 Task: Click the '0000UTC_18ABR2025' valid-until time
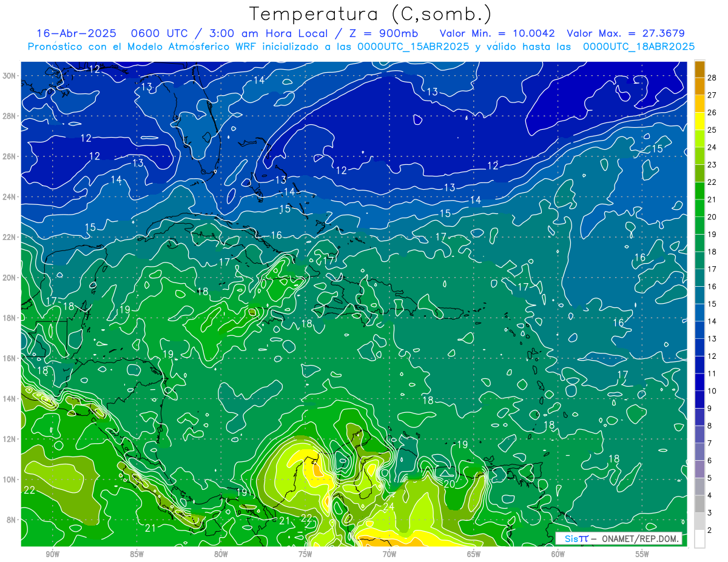639,47
